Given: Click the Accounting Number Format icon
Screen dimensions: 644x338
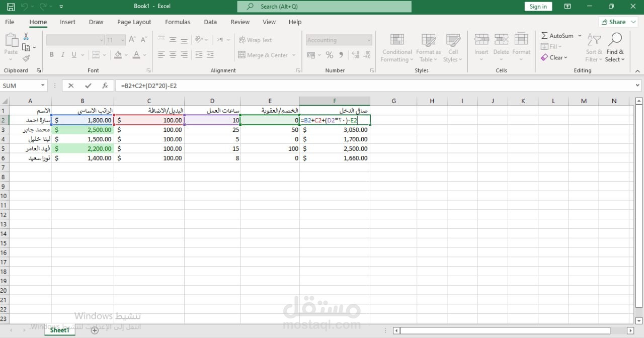Looking at the screenshot, I should [311, 55].
